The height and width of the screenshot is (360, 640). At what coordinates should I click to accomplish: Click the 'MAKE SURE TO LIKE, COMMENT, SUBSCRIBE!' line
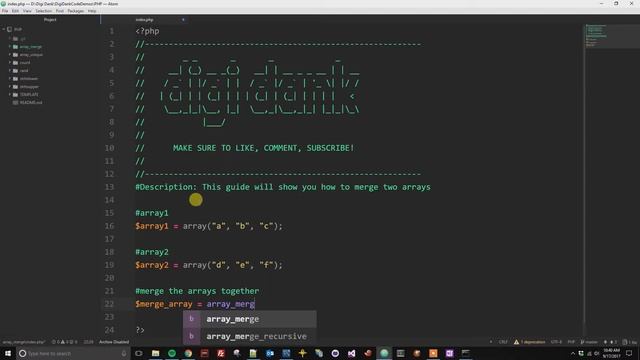coord(263,148)
